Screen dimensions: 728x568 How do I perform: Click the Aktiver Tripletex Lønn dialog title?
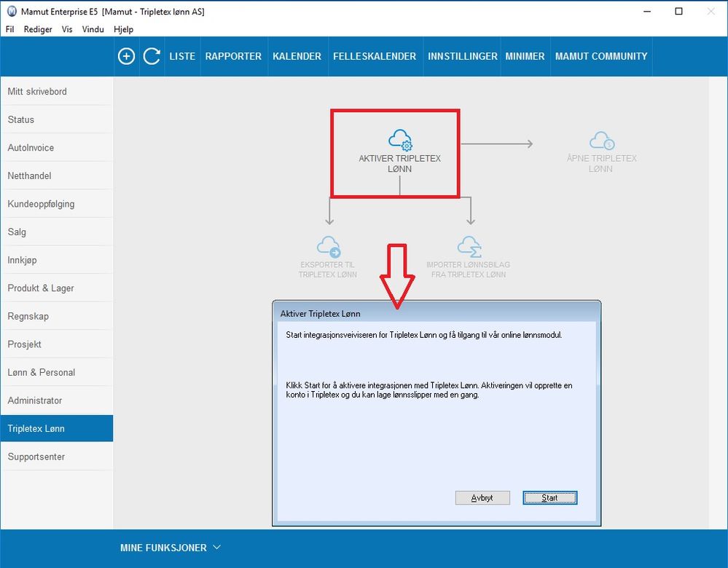321,314
